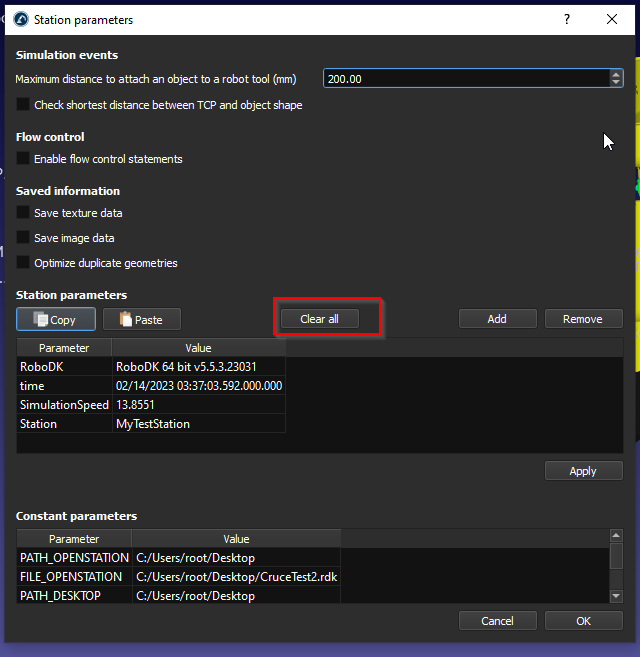Close the Station parameters dialog
The width and height of the screenshot is (640, 657).
click(612, 19)
